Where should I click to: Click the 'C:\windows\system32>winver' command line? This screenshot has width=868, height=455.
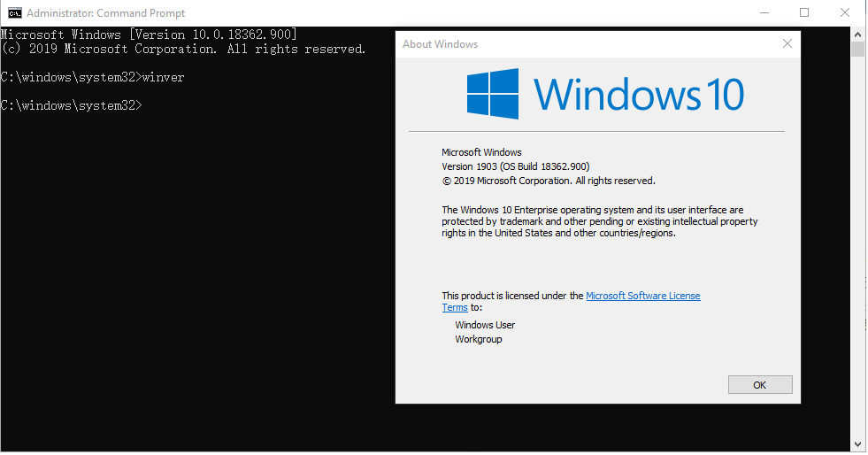tap(92, 78)
